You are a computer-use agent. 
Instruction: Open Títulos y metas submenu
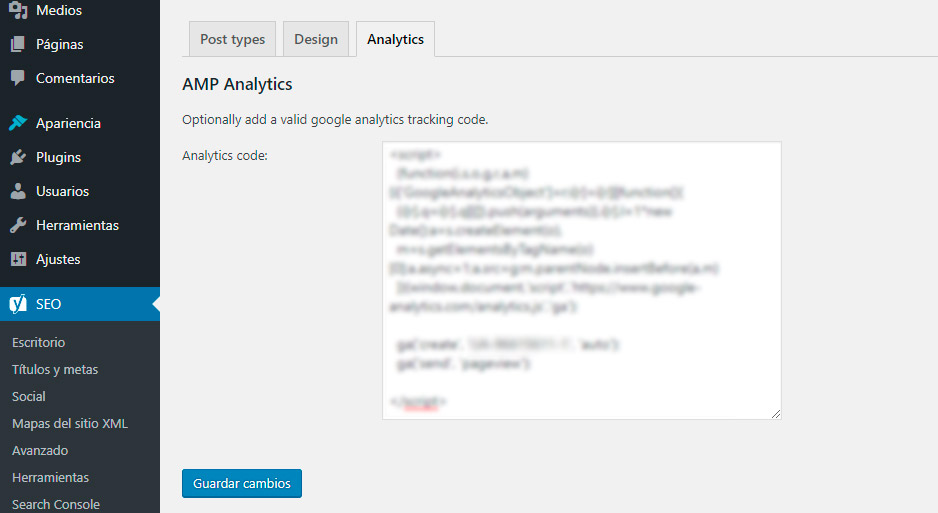(55, 370)
